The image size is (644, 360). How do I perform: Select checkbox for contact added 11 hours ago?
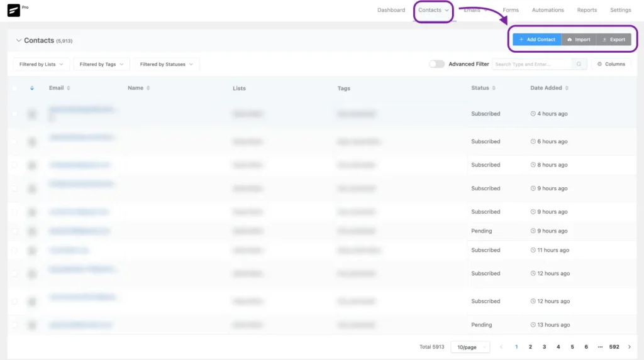coord(14,250)
